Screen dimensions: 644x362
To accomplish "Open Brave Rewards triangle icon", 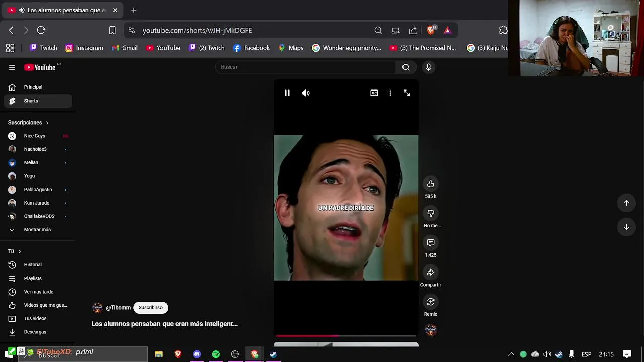I will 447,30.
